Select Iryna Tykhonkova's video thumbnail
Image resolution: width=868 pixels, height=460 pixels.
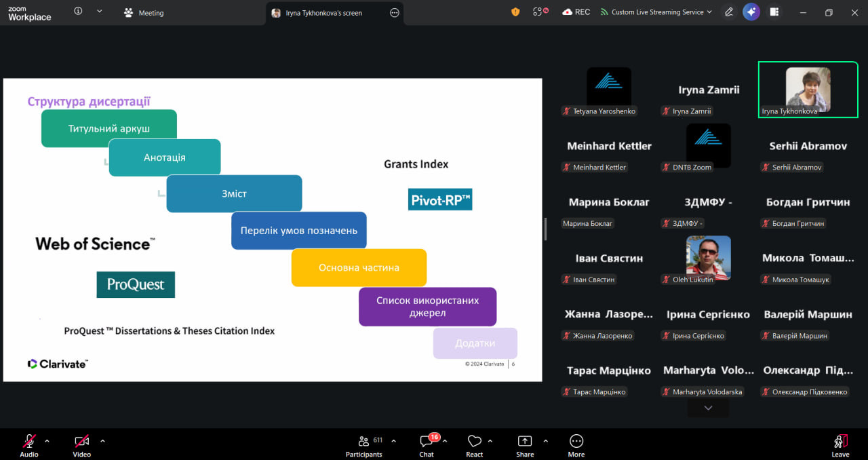[808, 90]
